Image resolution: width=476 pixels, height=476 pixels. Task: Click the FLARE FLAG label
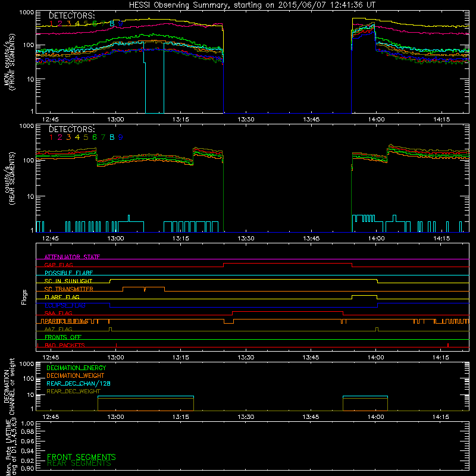coord(62,297)
